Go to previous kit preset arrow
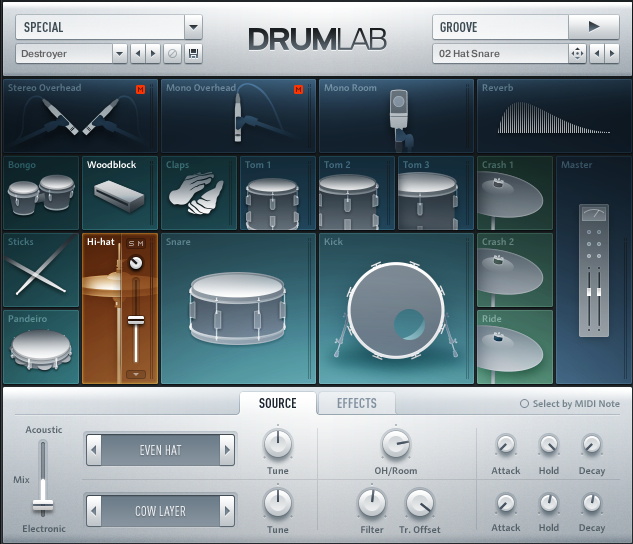The image size is (633, 544). 138,53
